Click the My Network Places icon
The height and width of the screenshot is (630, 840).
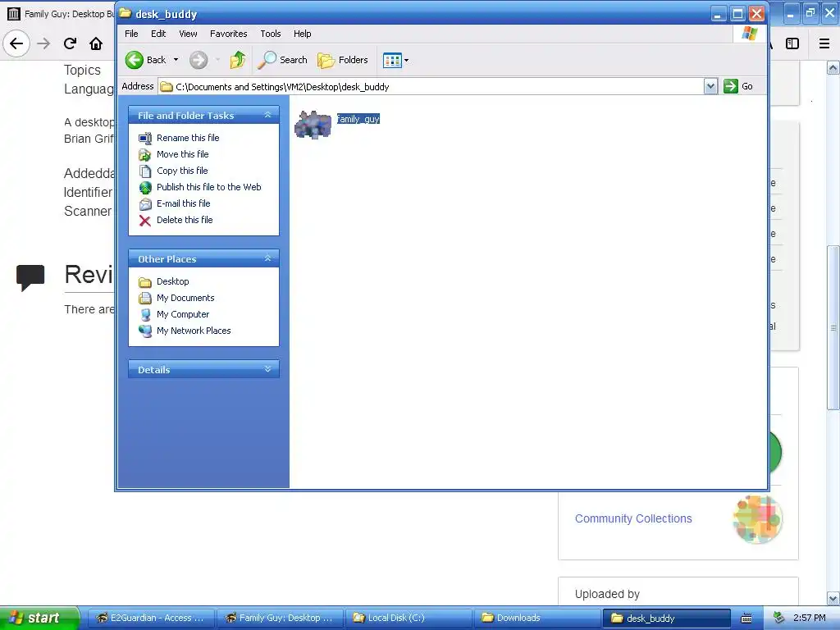point(145,331)
